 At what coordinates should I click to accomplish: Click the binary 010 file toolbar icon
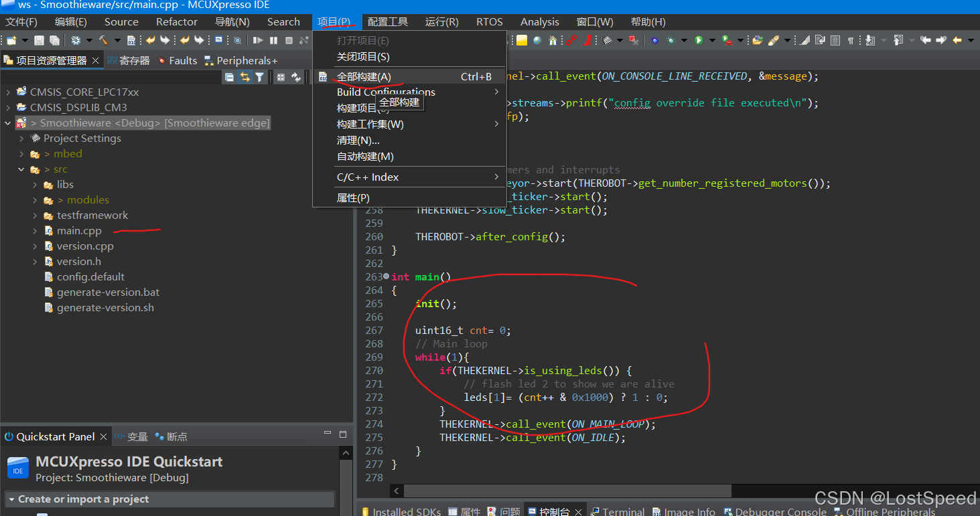pos(131,41)
